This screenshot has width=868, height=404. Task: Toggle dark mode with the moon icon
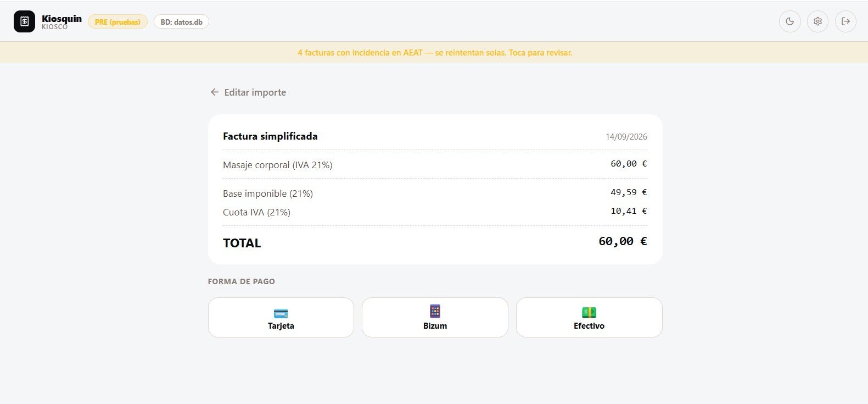pos(789,21)
